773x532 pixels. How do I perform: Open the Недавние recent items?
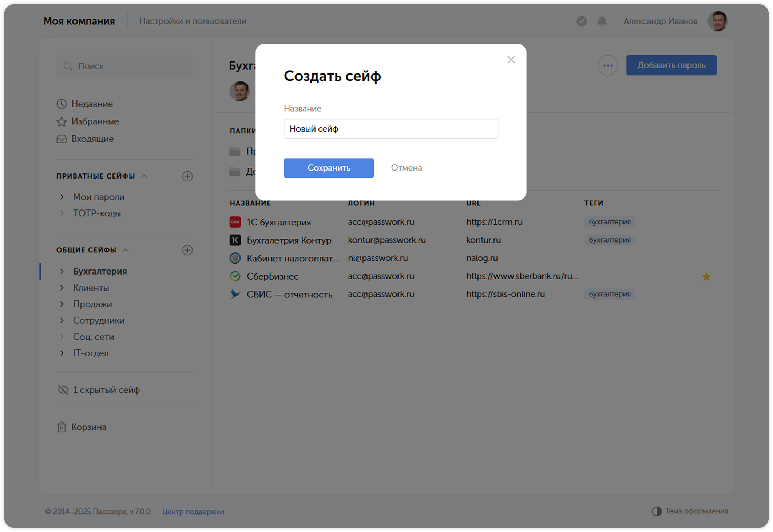92,104
